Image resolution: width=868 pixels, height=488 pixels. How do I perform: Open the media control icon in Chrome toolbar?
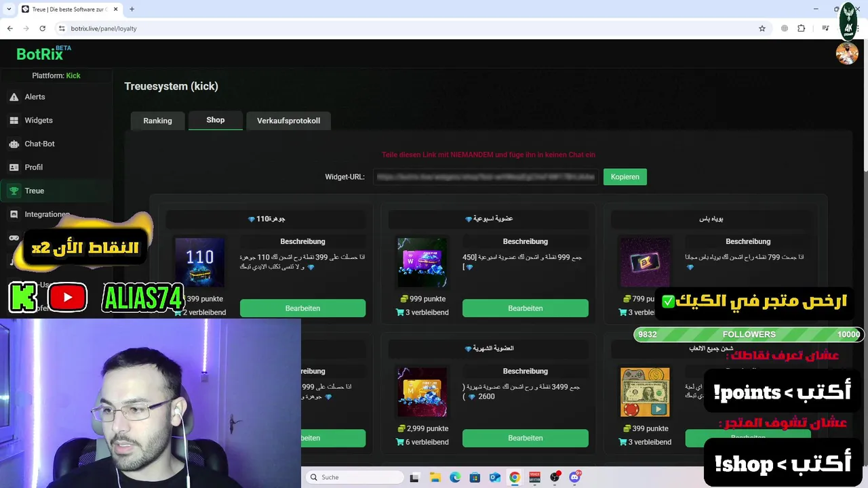tap(825, 28)
